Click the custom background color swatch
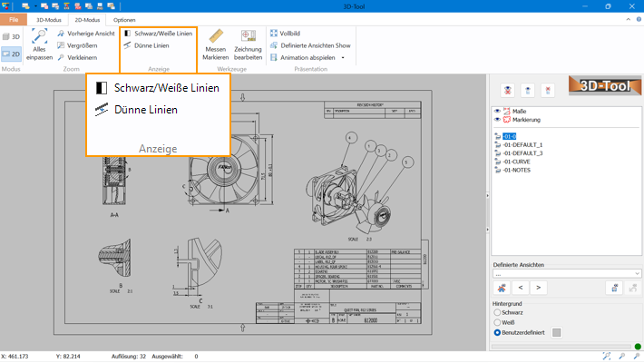Image resolution: width=644 pixels, height=363 pixels. tap(556, 333)
